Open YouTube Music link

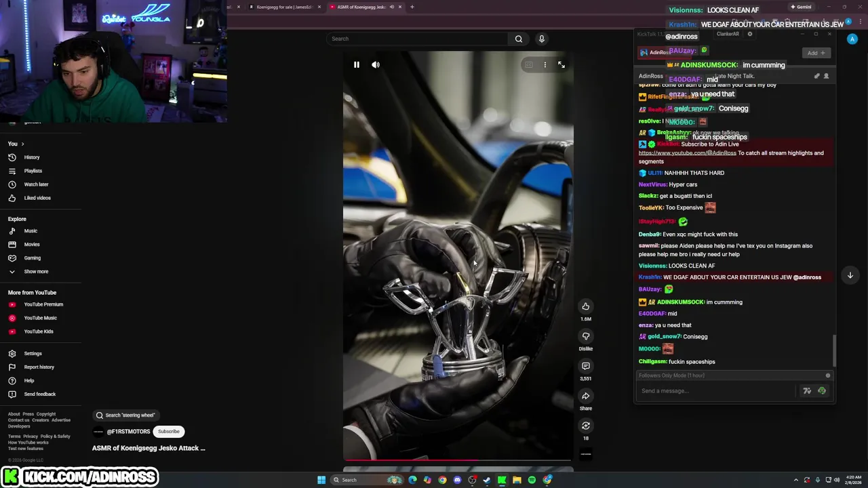pos(41,318)
